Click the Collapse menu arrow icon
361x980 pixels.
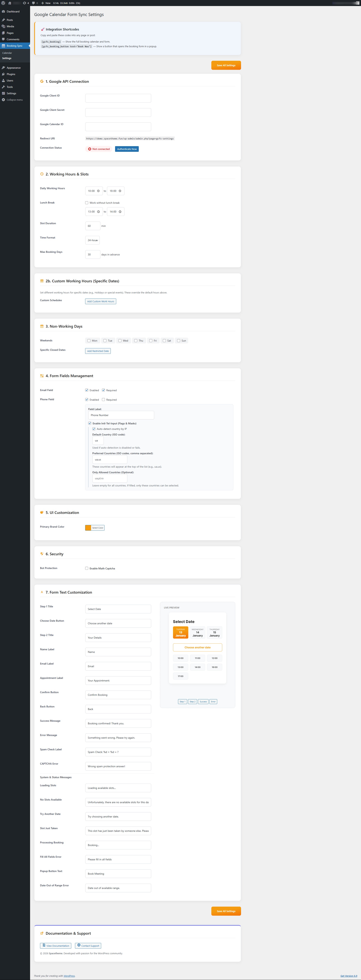3,100
